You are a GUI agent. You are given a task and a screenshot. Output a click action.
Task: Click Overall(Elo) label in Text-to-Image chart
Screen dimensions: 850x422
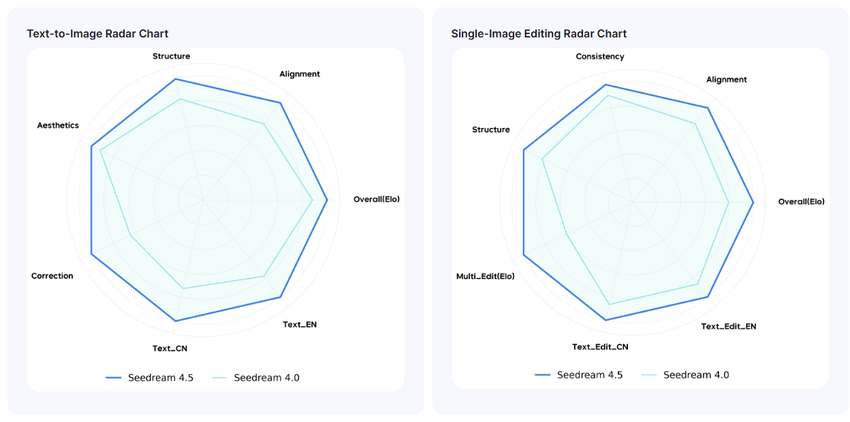point(376,199)
